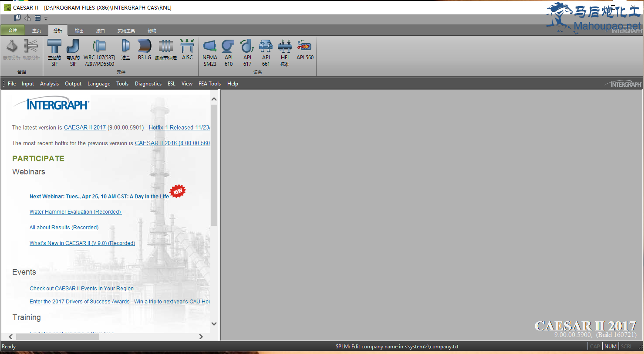Open the API 610 pump check
This screenshot has height=354, width=644.
229,53
